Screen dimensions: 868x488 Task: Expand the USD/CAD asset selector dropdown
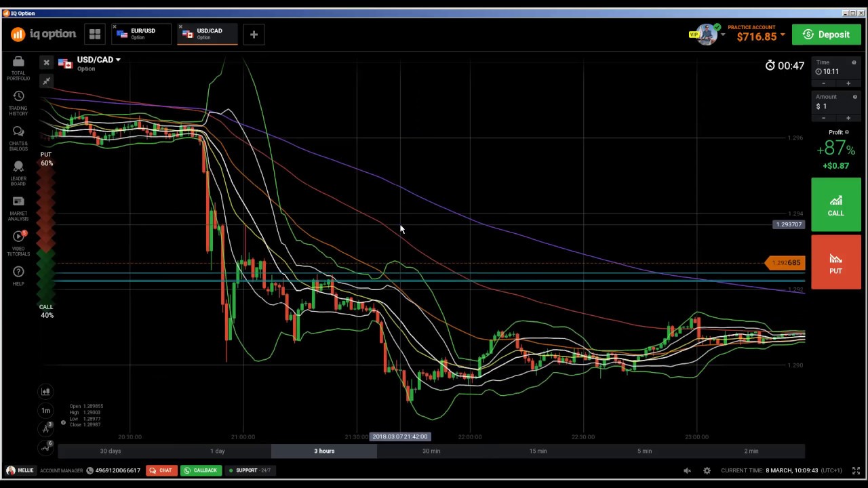(x=98, y=60)
